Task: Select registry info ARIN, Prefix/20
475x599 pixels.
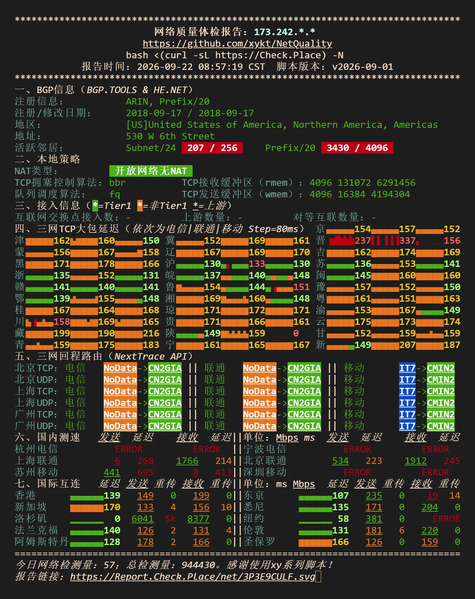Action: 167,102
